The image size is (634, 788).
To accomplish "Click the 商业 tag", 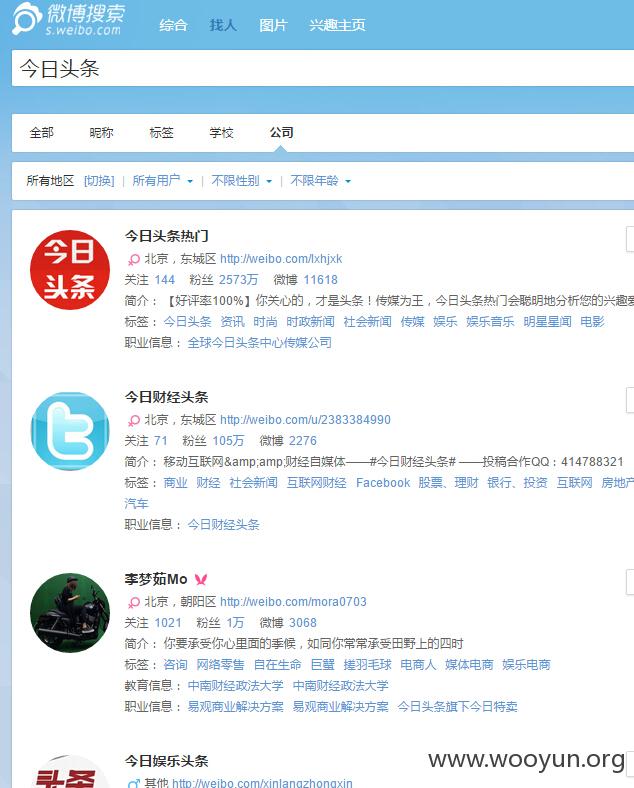I will [175, 483].
